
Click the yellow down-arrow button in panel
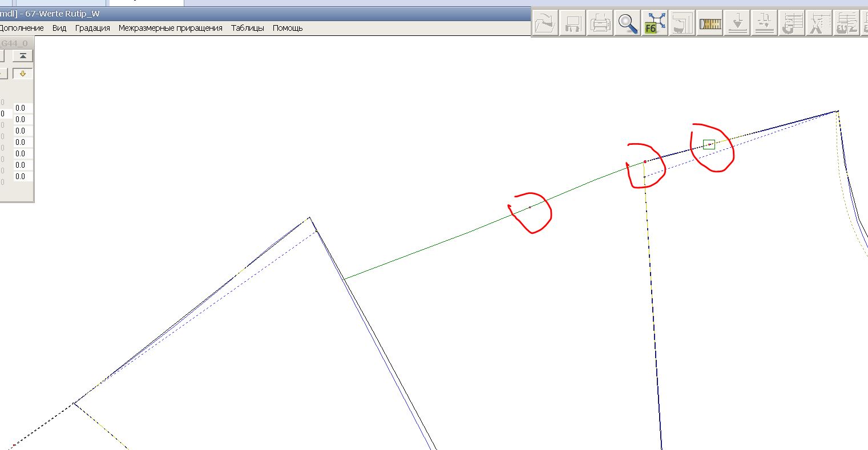[23, 74]
